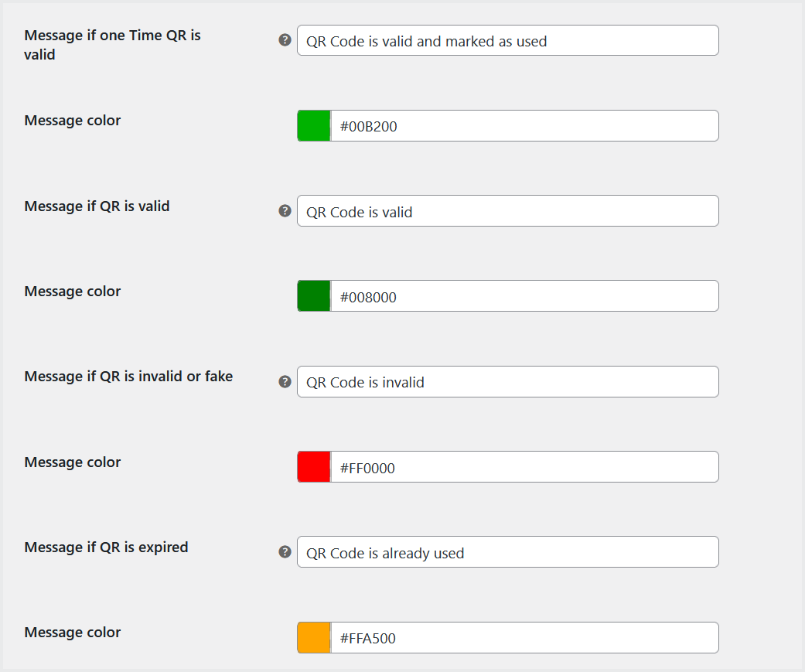Viewport: 805px width, 672px height.
Task: Click the 'Message if QR is expired' label
Action: tap(106, 547)
